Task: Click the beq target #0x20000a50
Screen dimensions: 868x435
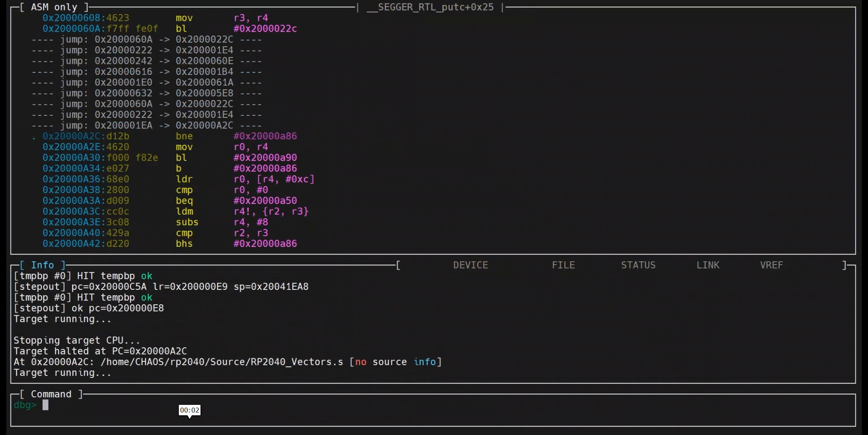Action: (265, 201)
